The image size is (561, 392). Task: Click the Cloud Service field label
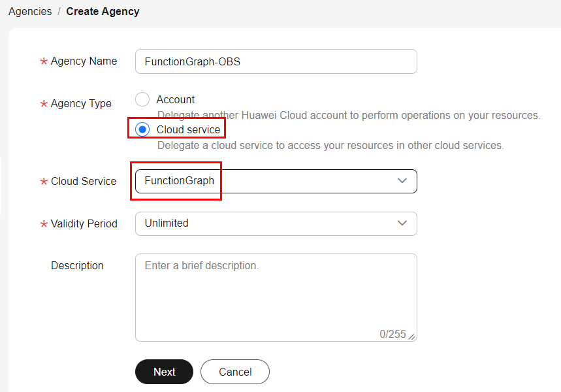click(84, 182)
